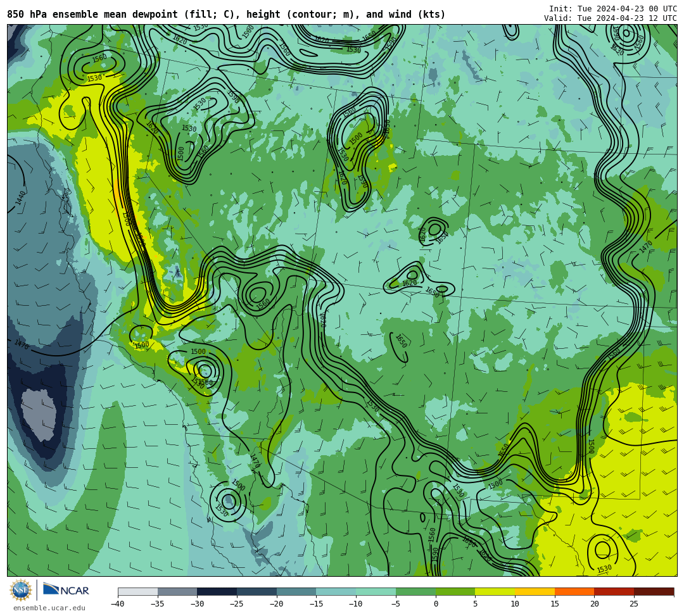Click the '1440' height contour label
684x616 pixels.
click(x=20, y=198)
